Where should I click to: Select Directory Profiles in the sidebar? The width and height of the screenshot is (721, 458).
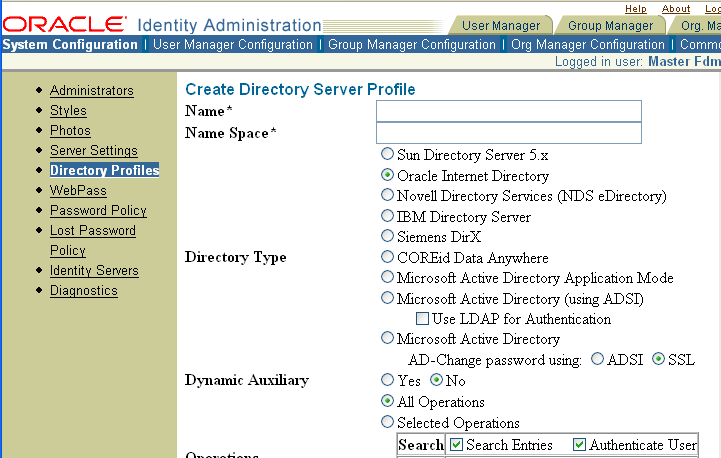click(104, 170)
